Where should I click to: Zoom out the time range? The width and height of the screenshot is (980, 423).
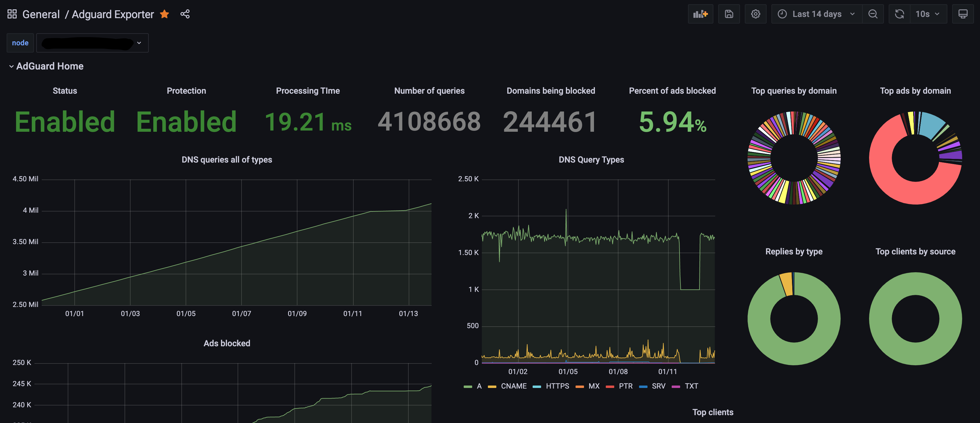(x=873, y=14)
